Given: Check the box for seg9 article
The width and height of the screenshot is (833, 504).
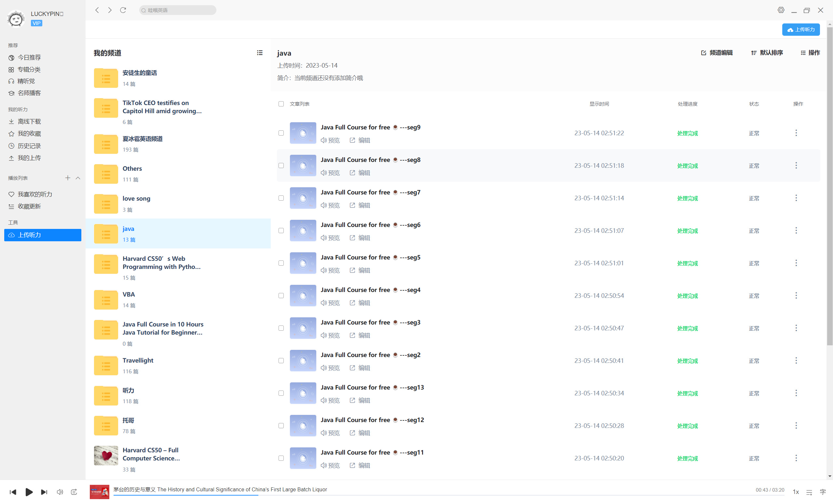Looking at the screenshot, I should click(x=281, y=133).
